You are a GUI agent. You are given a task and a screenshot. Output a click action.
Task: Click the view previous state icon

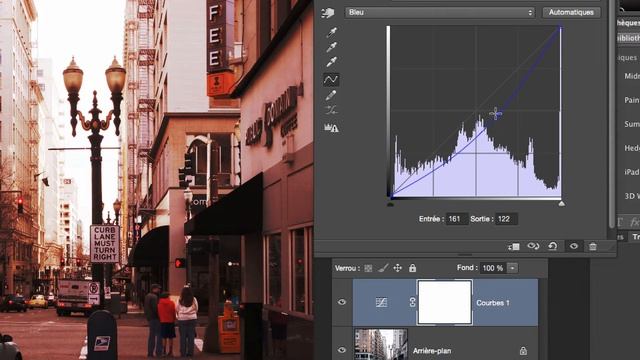[x=533, y=246]
